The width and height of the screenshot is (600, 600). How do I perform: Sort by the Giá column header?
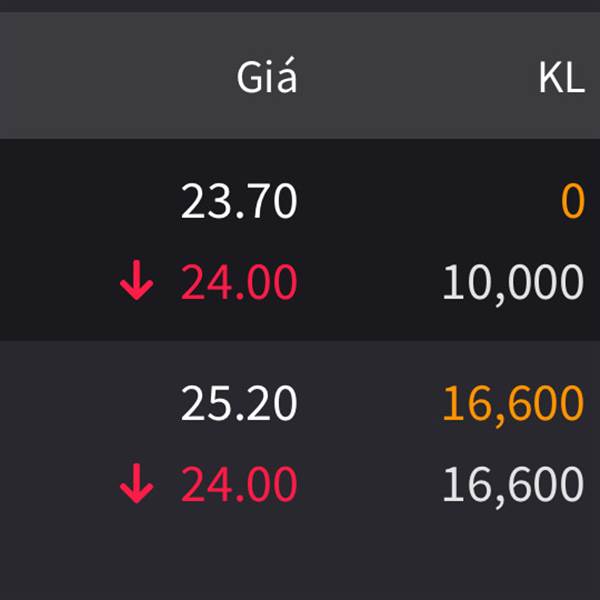(x=266, y=78)
